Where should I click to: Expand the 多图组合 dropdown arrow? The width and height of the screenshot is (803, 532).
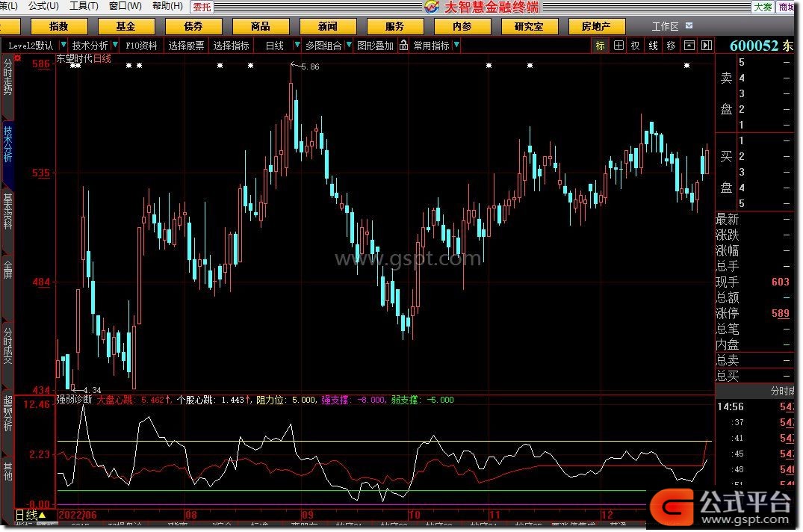click(349, 45)
